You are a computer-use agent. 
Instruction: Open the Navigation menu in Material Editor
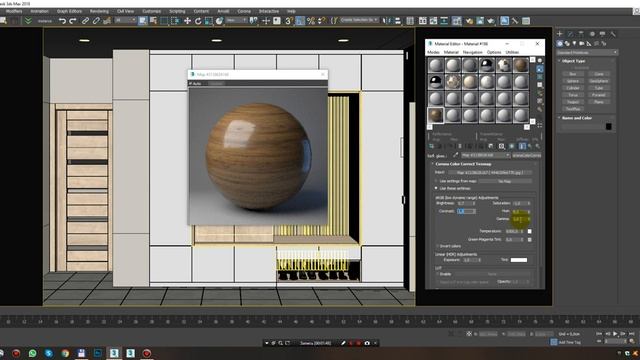tap(473, 52)
